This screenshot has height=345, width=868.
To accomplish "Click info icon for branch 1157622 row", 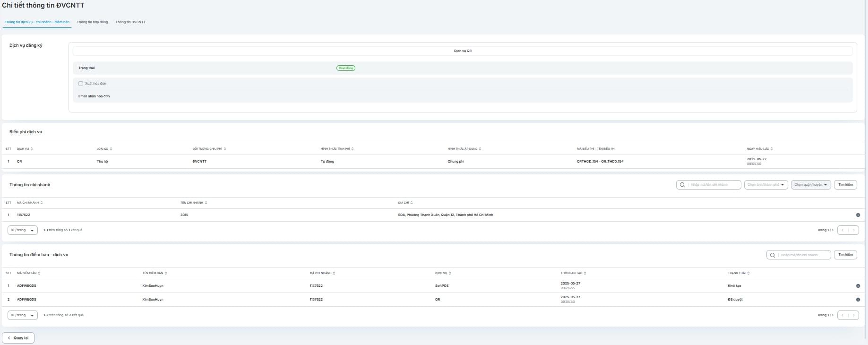I will point(858,215).
